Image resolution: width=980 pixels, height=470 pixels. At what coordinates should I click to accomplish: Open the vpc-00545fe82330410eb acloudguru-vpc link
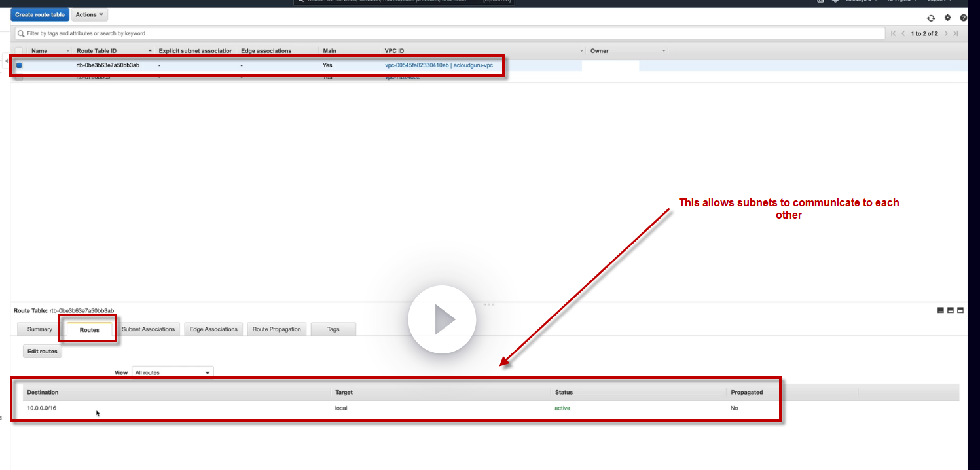click(439, 65)
